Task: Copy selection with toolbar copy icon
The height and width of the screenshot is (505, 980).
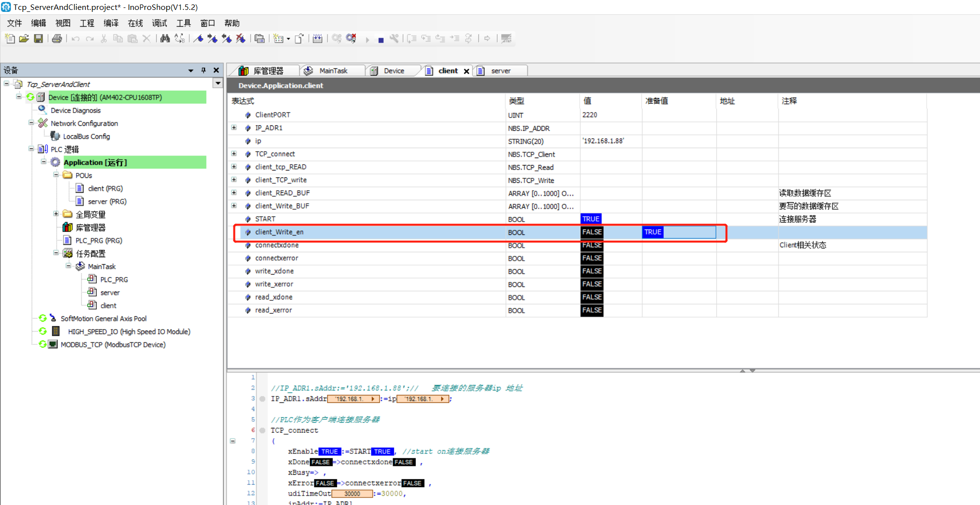Action: click(x=118, y=39)
